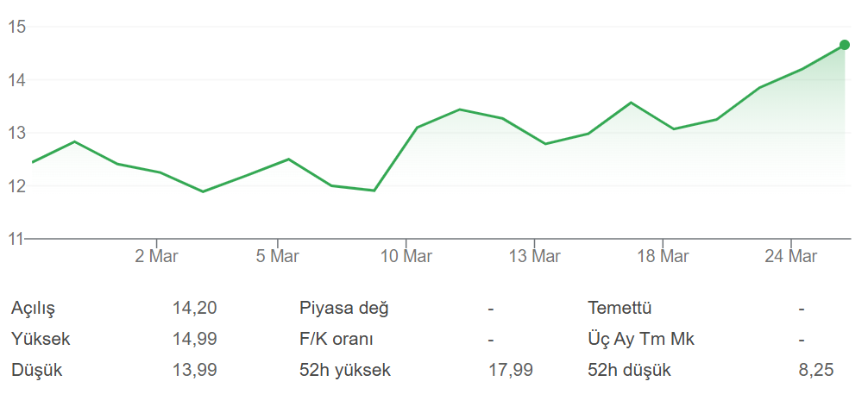
Task: Click the 11 value on the price axis
Action: (16, 239)
